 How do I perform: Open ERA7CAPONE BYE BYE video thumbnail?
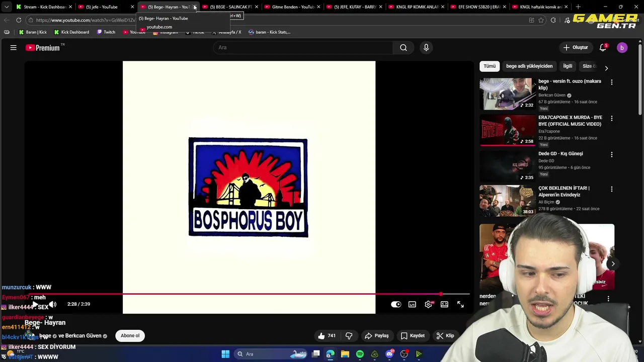tap(508, 130)
